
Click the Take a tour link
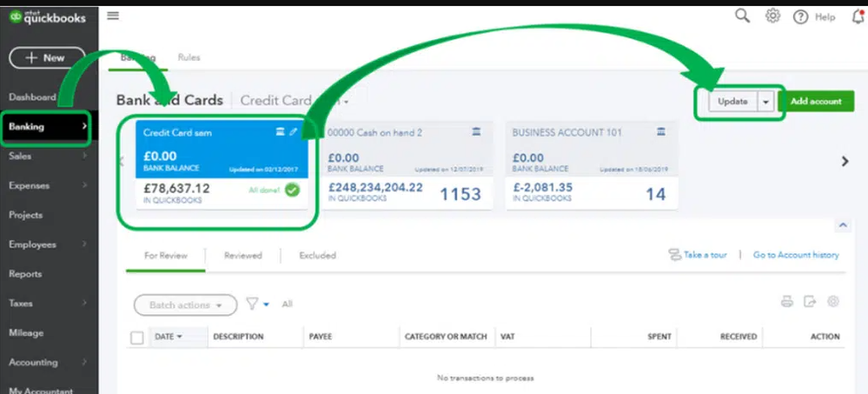coord(706,255)
